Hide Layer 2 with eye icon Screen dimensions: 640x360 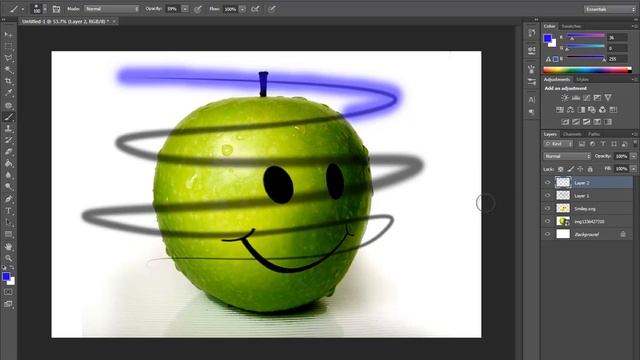pyautogui.click(x=548, y=183)
